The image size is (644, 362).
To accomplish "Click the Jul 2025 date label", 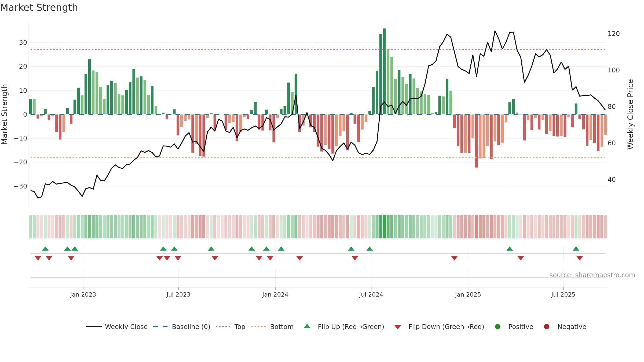I will click(x=563, y=295).
